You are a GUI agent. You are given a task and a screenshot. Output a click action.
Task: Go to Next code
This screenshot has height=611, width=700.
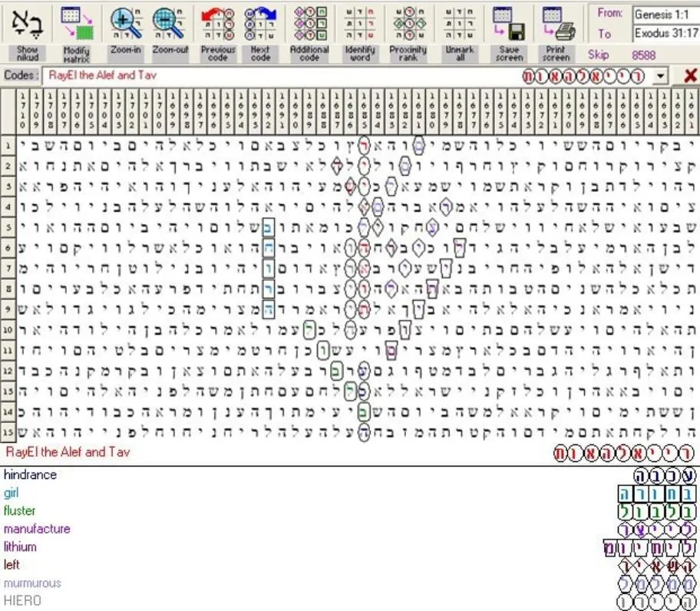point(260,22)
